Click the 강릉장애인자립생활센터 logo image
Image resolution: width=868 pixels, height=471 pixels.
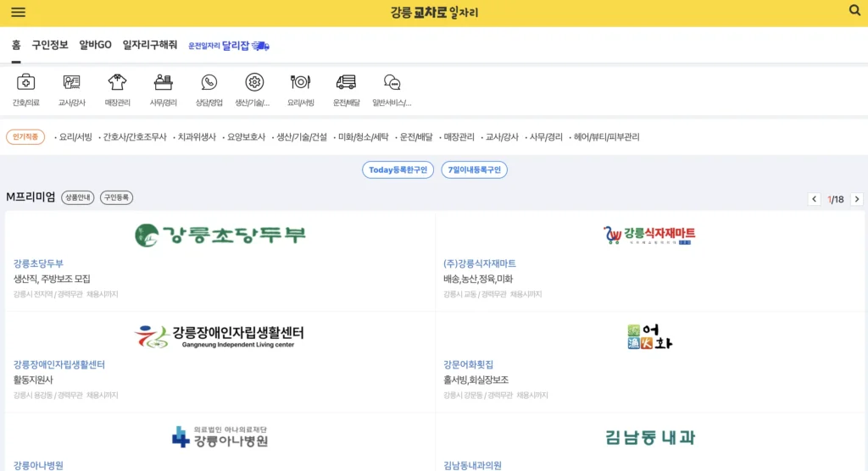coord(220,336)
